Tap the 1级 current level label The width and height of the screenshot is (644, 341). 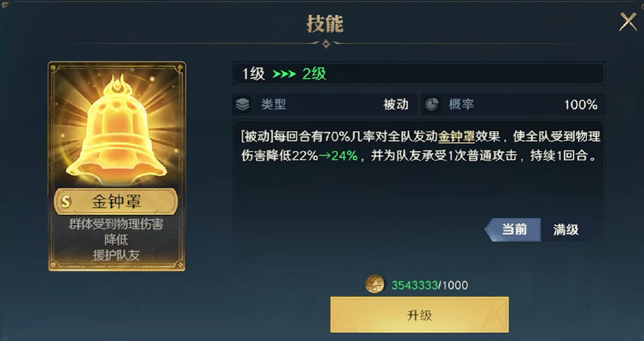tap(254, 74)
